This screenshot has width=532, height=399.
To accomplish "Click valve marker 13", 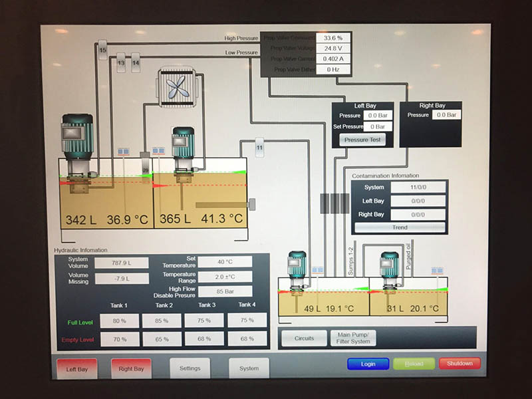I will (x=121, y=63).
